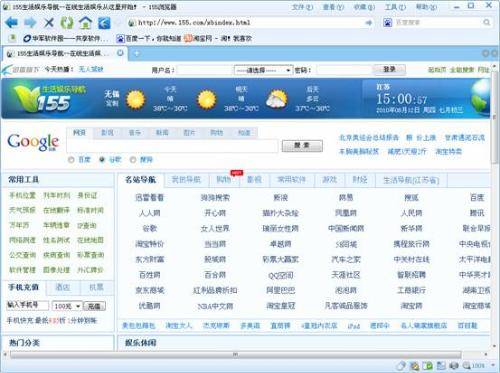The image size is (500, 373).
Task: Open the 帮助 menu
Action: [x=426, y=7]
